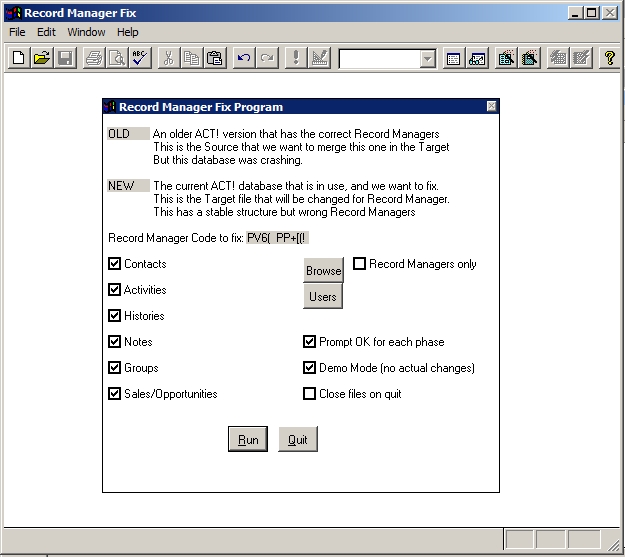Open the Data Session window icon
The width and height of the screenshot is (625, 557).
[477, 58]
